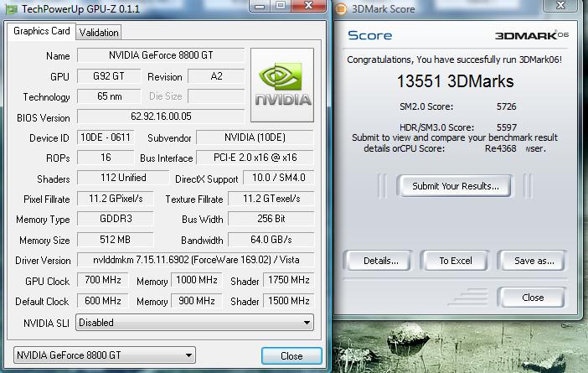The height and width of the screenshot is (373, 588).
Task: Click the NVIDIA SLI label
Action: coord(47,323)
